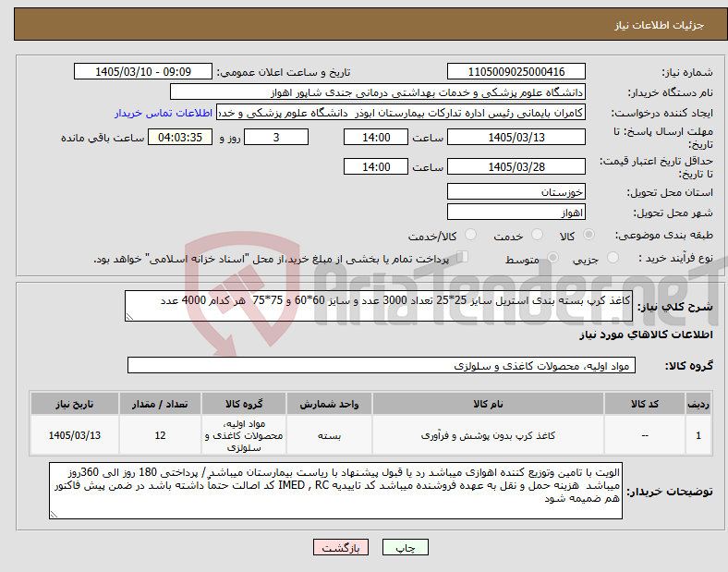Click the نام کالا column header
728x572 pixels.
[x=488, y=404]
